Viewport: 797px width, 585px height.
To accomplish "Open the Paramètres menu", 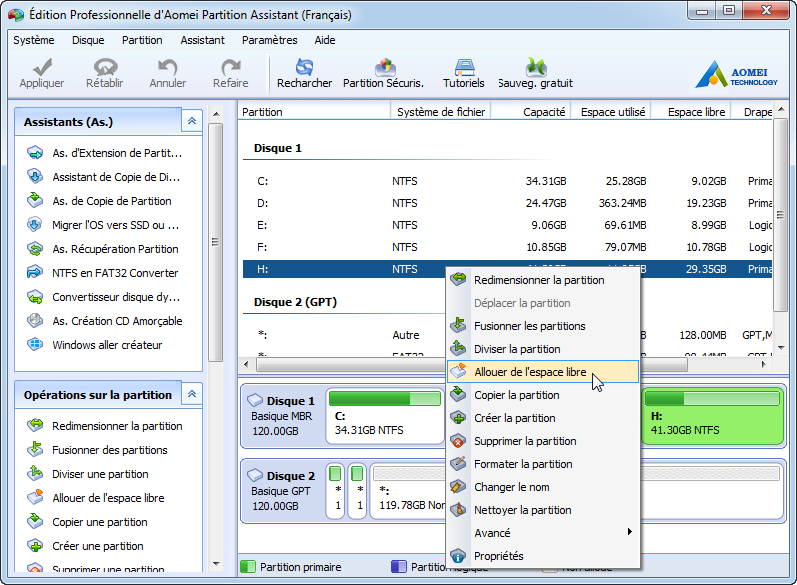I will 269,40.
